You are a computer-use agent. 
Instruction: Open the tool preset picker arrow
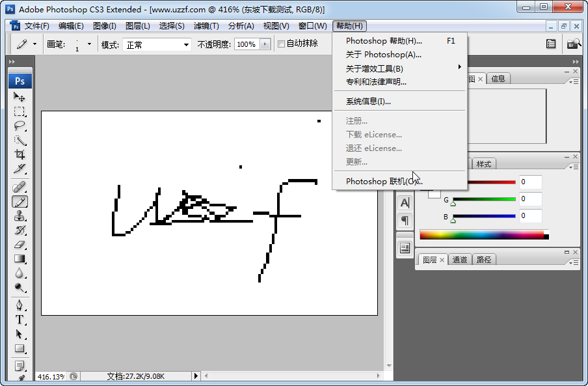tap(34, 44)
